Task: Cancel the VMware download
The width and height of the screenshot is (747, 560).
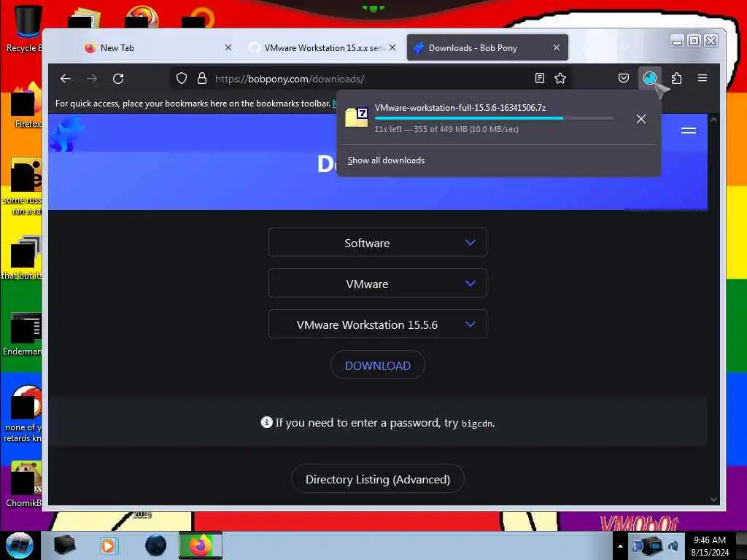Action: coord(640,119)
